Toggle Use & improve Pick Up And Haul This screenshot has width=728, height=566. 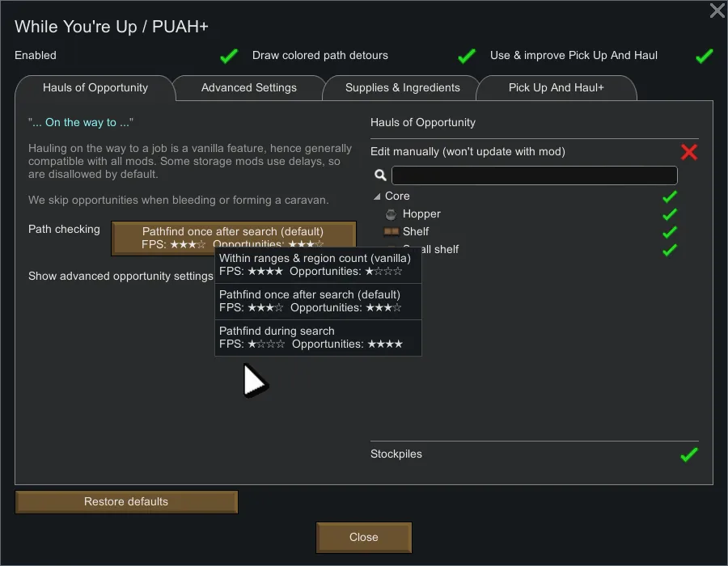tap(704, 56)
